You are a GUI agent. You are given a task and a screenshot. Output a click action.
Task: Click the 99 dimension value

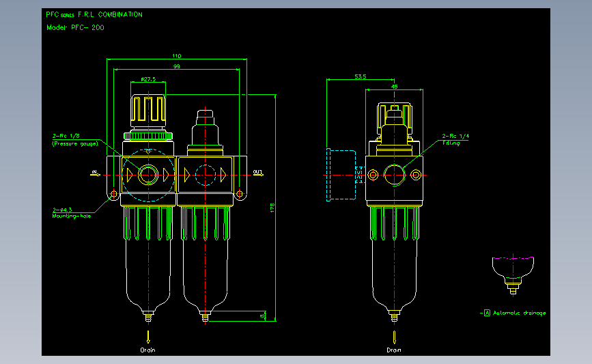177,66
